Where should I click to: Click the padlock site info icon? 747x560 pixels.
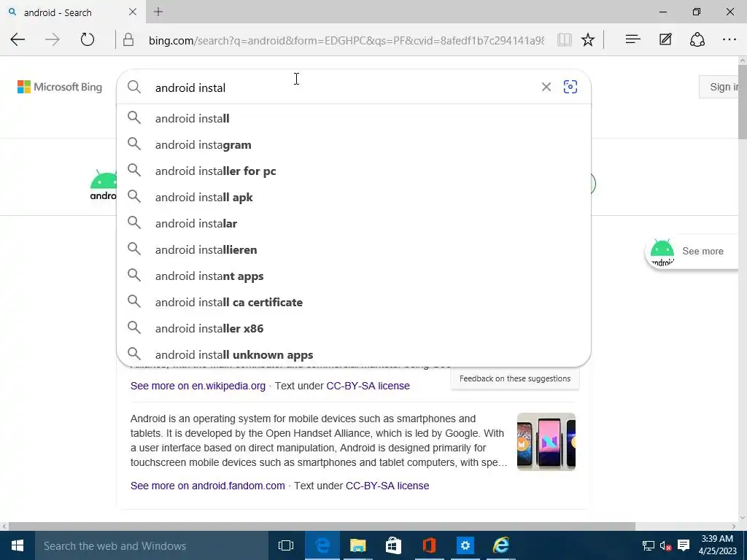pos(128,39)
